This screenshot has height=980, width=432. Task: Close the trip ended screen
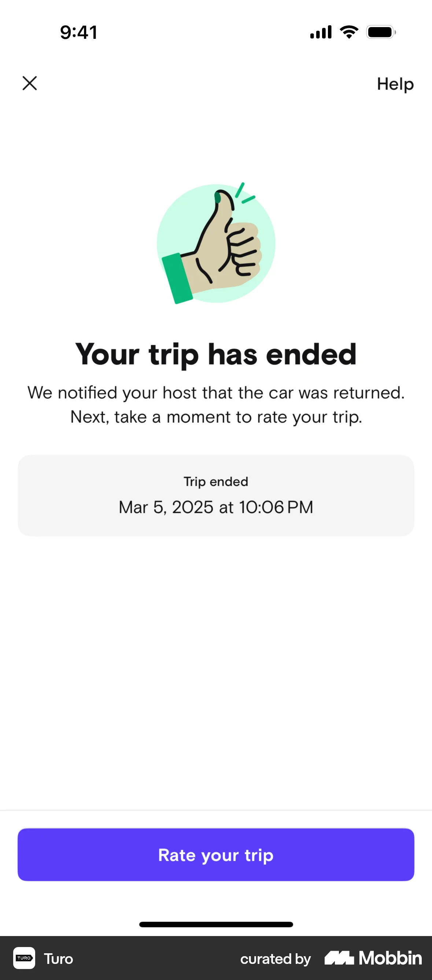(x=30, y=83)
